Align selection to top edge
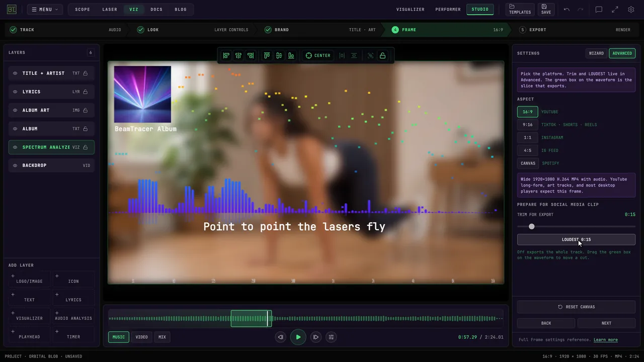Screen dimensions: 644x362 [x=267, y=55]
